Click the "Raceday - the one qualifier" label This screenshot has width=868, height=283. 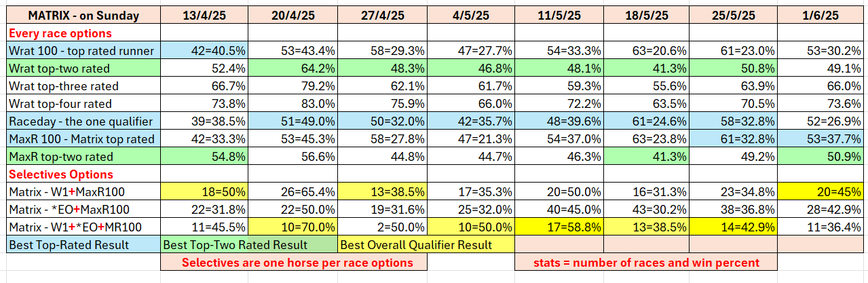click(81, 121)
